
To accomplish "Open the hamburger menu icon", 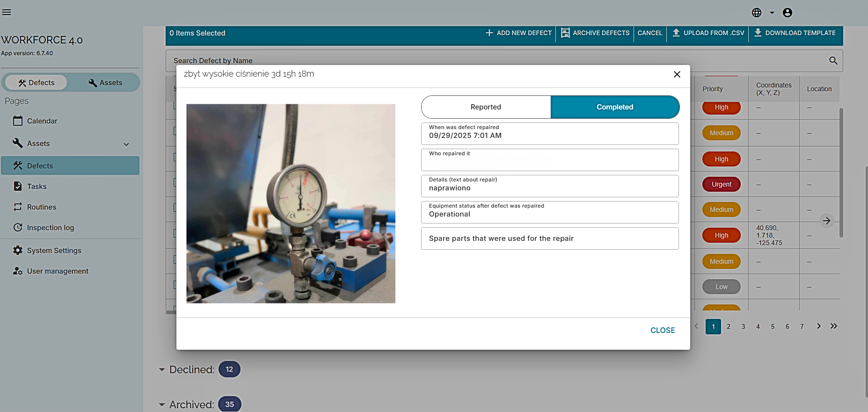I will click(7, 12).
